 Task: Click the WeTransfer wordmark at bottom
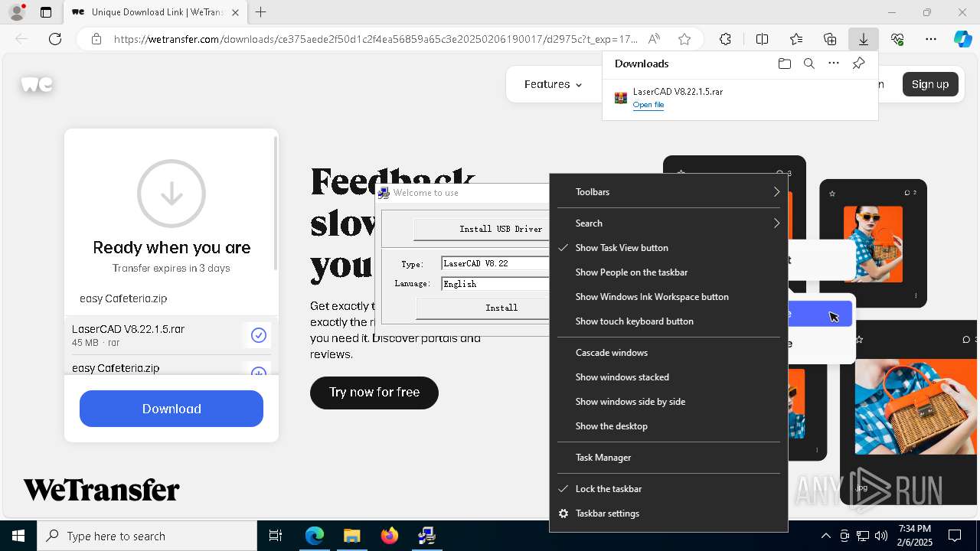click(x=101, y=490)
